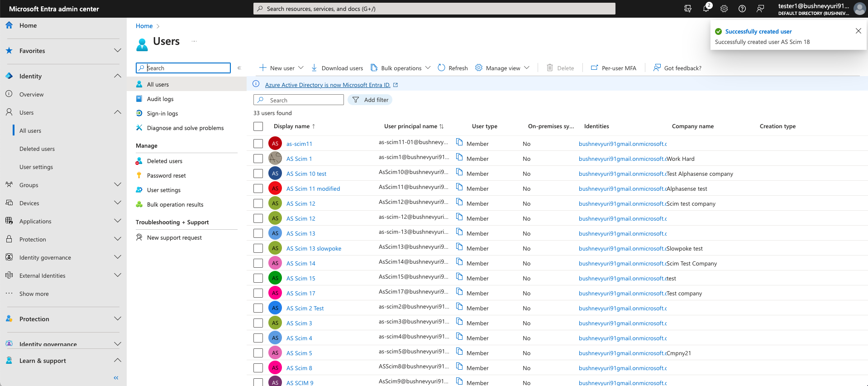Collapse the Identity section

(118, 76)
